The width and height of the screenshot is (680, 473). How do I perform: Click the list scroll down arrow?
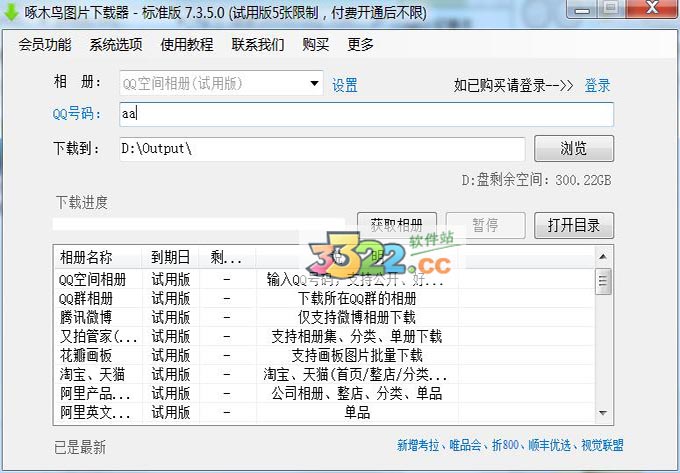tap(603, 413)
